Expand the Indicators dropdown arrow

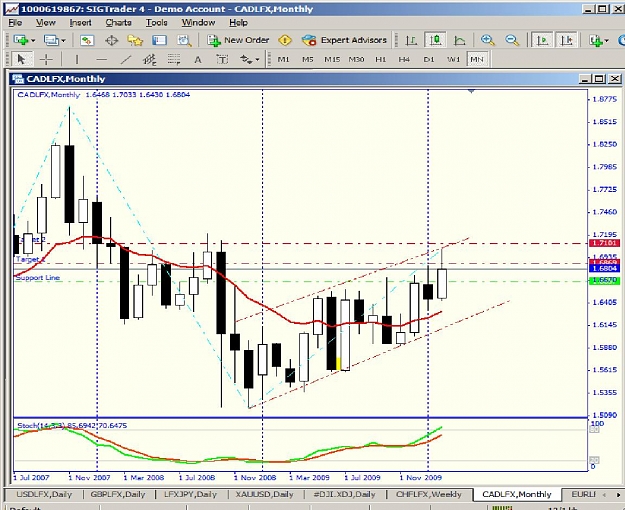pos(607,41)
